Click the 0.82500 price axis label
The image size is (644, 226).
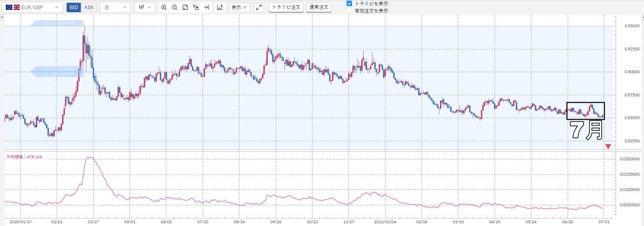632,141
